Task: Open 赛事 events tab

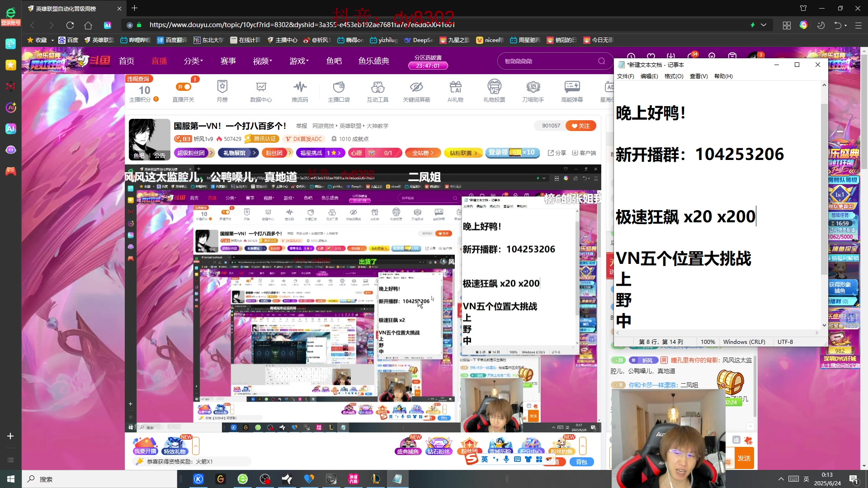Action: (x=228, y=61)
